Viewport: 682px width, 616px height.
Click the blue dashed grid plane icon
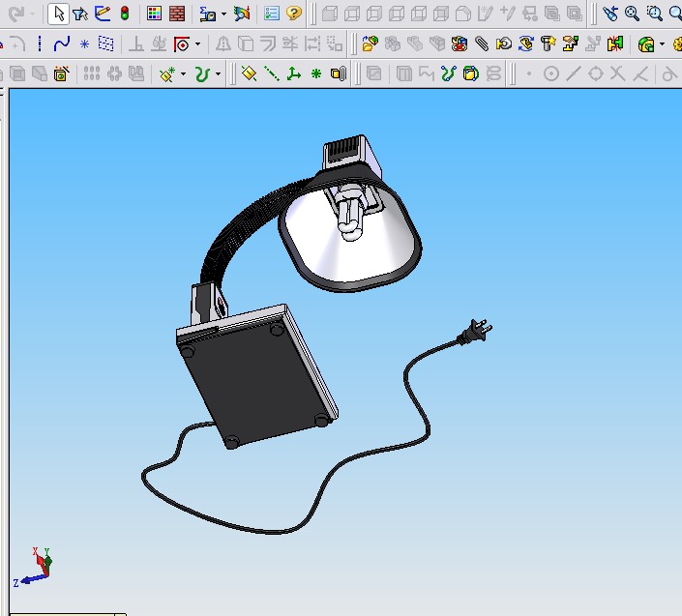pyautogui.click(x=106, y=44)
